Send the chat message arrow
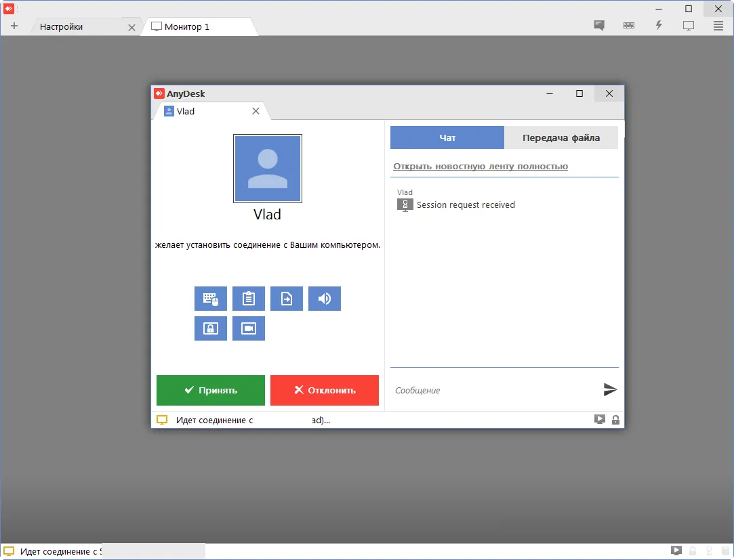The height and width of the screenshot is (560, 734). [x=610, y=389]
